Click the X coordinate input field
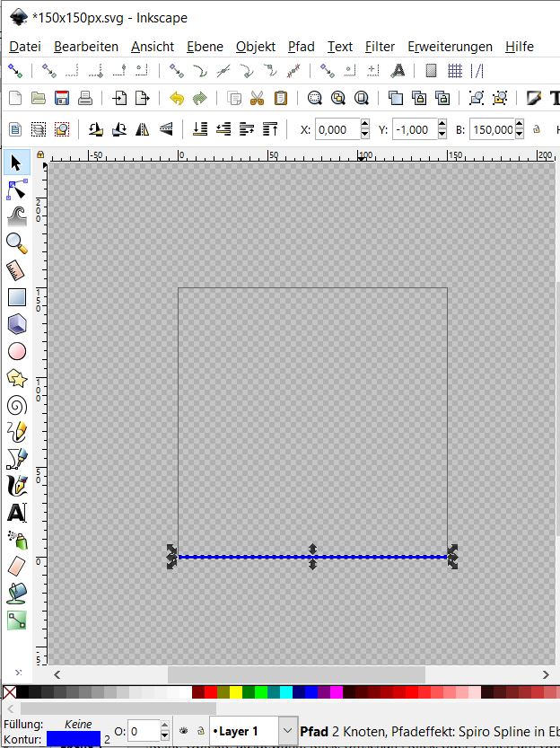Screen dimensions: 560x748 coord(337,129)
